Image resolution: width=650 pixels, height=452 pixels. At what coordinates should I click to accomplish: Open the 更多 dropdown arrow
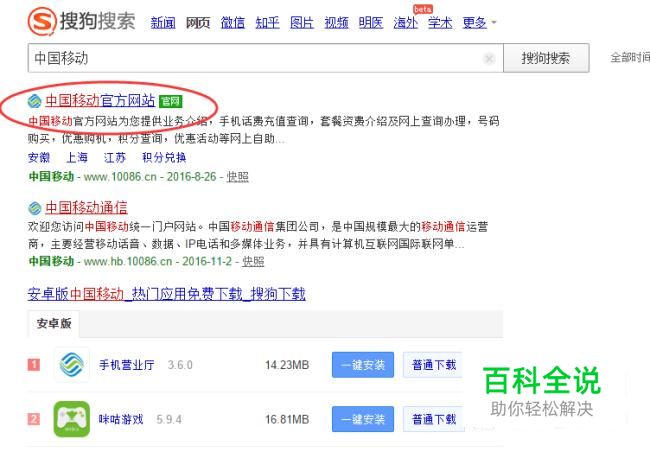(x=494, y=22)
